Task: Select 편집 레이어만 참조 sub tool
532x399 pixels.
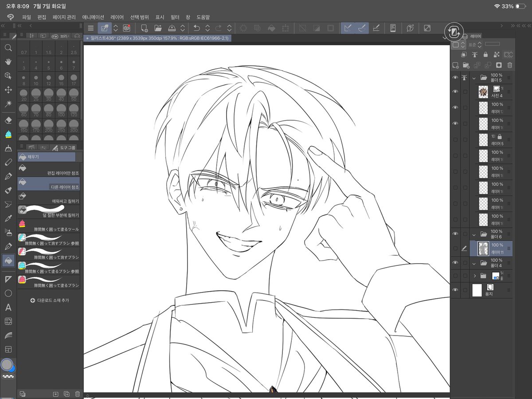Action: [49, 169]
